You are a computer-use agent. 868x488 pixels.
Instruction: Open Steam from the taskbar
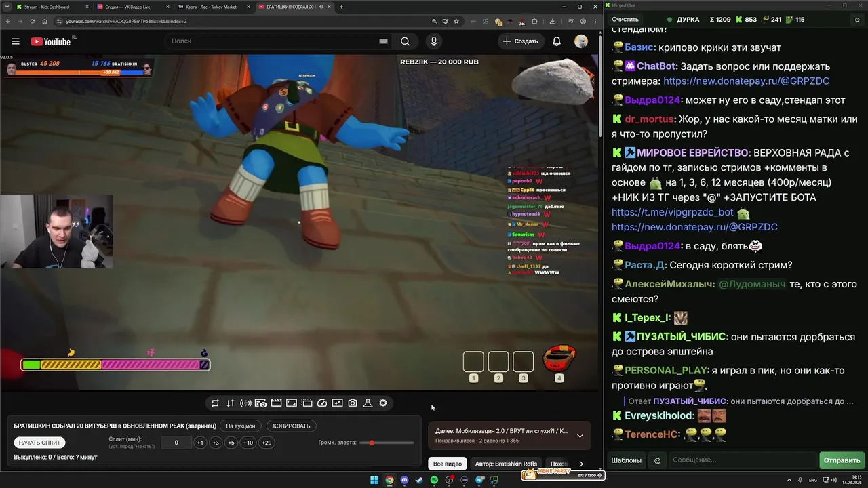coord(420,481)
